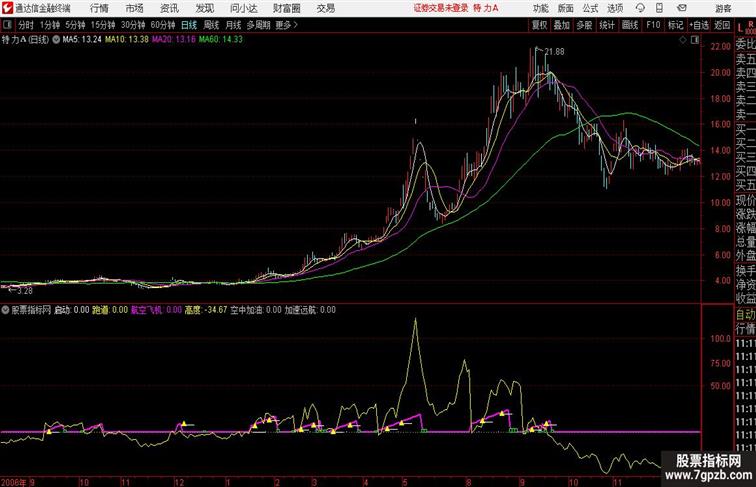The height and width of the screenshot is (487, 756).
Task: Switch to the 分时 period tab
Action: 26,25
